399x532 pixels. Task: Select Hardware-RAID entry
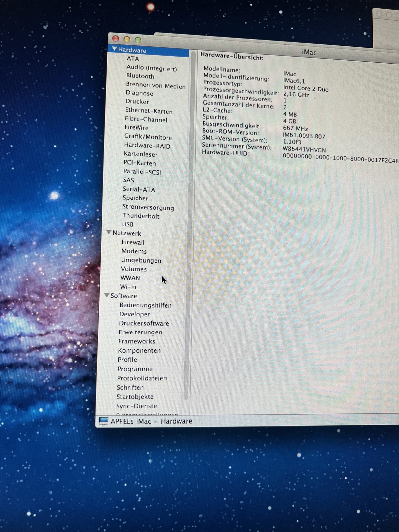pos(147,146)
